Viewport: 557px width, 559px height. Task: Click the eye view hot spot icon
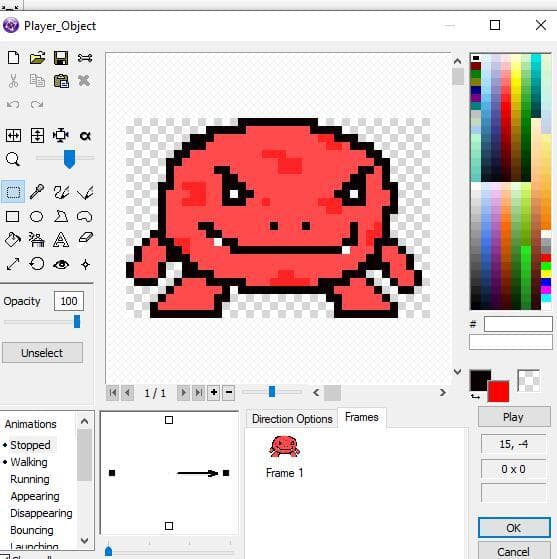click(x=61, y=264)
